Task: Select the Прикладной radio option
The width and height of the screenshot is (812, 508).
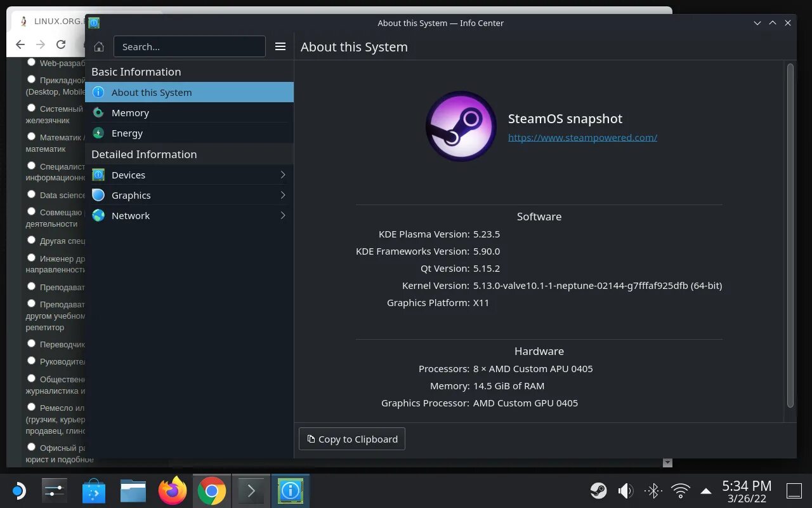Action: [31, 79]
